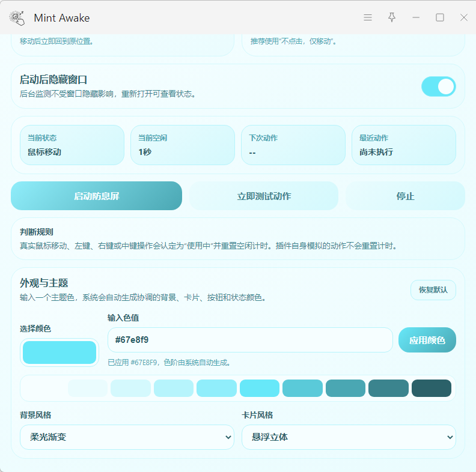Click the 当前状态 鼠标移动 status card
The width and height of the screenshot is (476, 472).
pyautogui.click(x=72, y=145)
